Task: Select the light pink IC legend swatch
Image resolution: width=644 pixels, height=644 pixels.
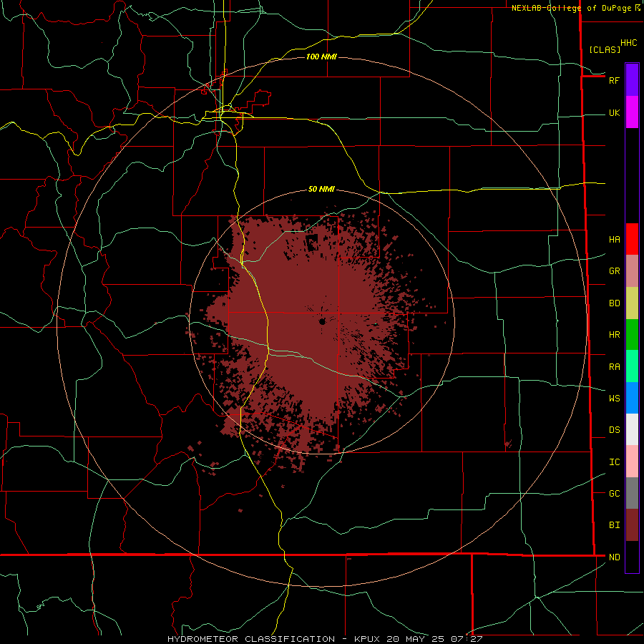Action: tap(632, 462)
